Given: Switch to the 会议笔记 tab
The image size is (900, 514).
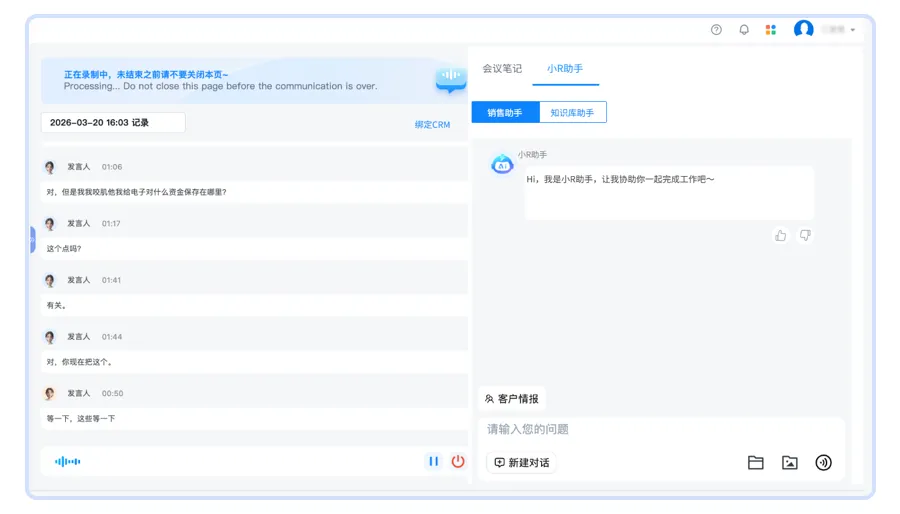Looking at the screenshot, I should click(502, 69).
